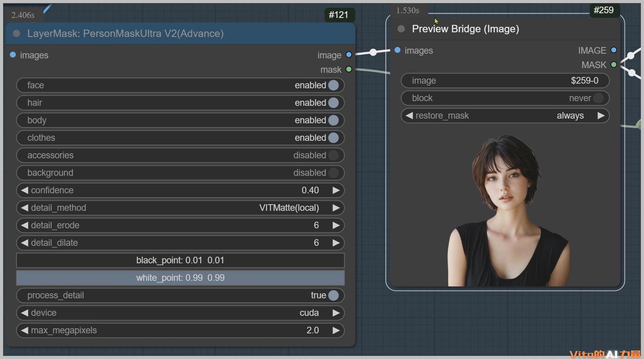Toggle process_detail to false
Viewport: 644px width, 359px height.
click(x=333, y=295)
